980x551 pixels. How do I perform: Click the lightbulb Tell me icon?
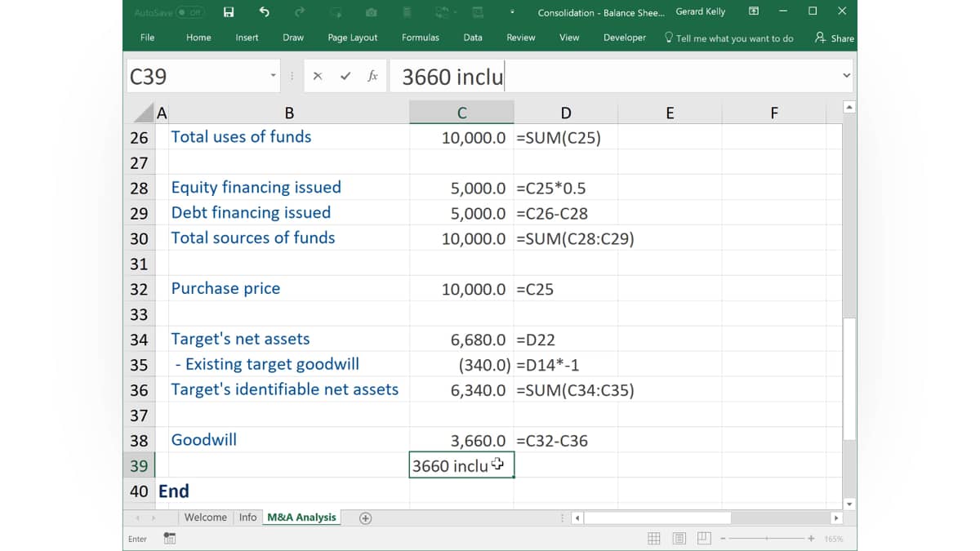tap(669, 38)
